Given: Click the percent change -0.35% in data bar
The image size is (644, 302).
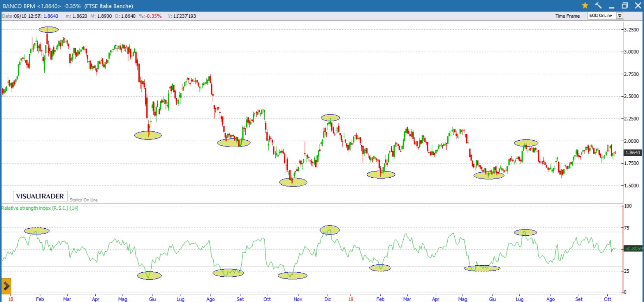Looking at the screenshot, I should pos(150,16).
